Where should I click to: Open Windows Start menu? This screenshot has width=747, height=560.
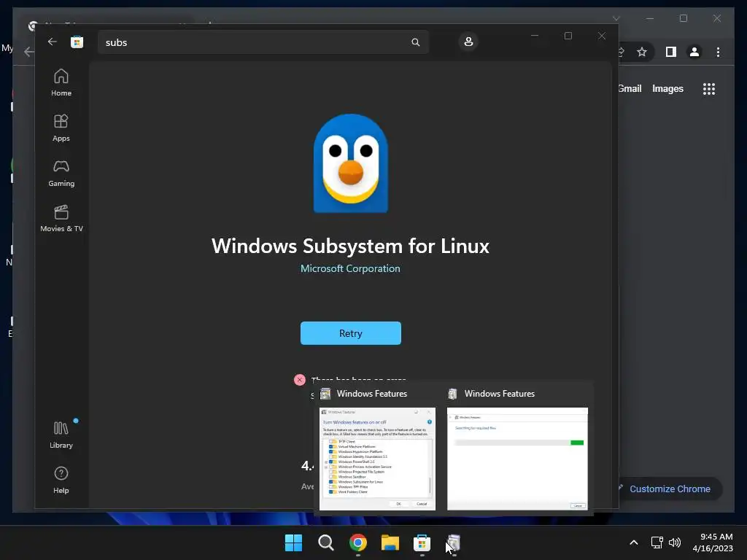point(293,542)
